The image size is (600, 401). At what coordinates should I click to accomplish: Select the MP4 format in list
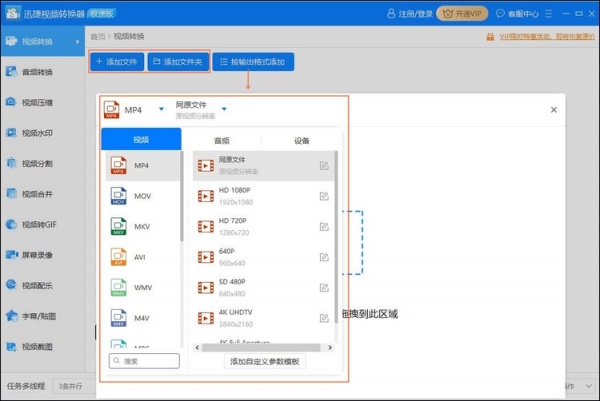[x=142, y=165]
